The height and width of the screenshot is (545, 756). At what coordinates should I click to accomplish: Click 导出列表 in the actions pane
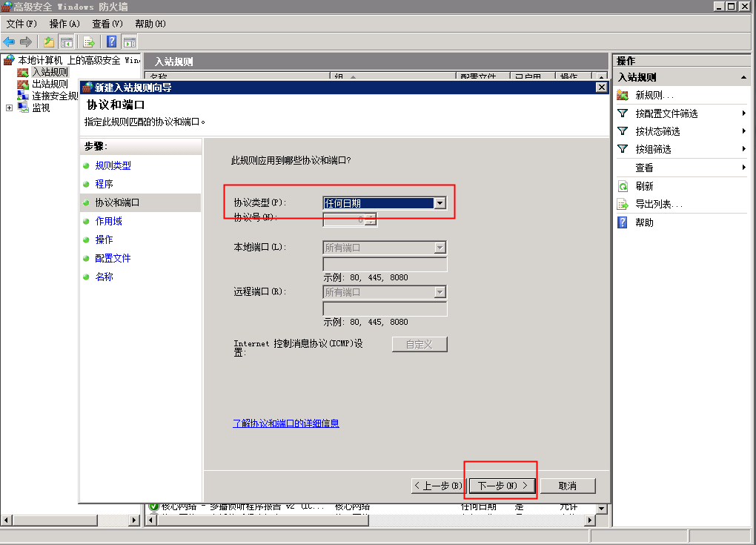658,205
